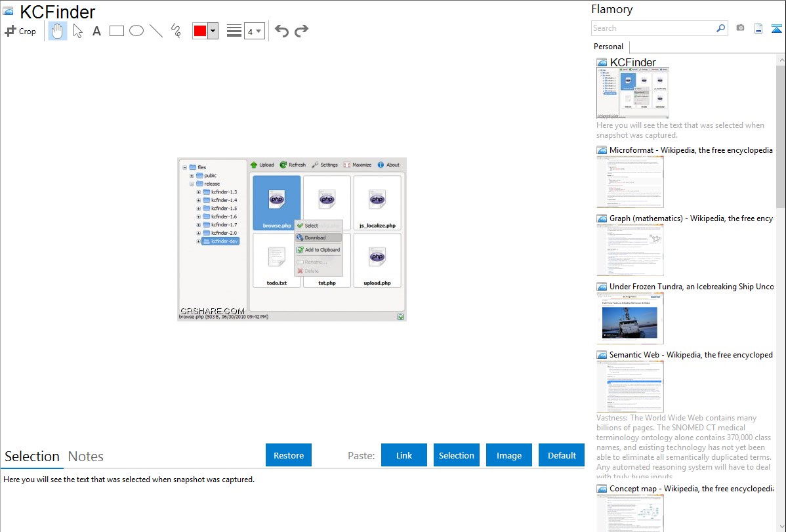Select the Crop tool
This screenshot has height=532, width=786.
(20, 31)
